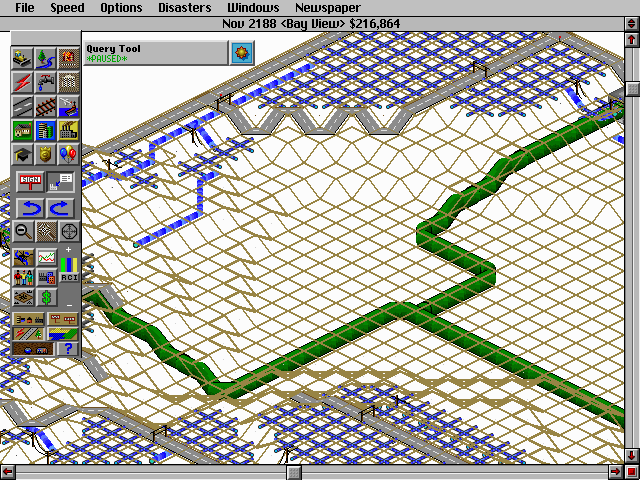The width and height of the screenshot is (640, 480).
Task: Click the '*PAUSED*' status text
Action: pyautogui.click(x=107, y=59)
